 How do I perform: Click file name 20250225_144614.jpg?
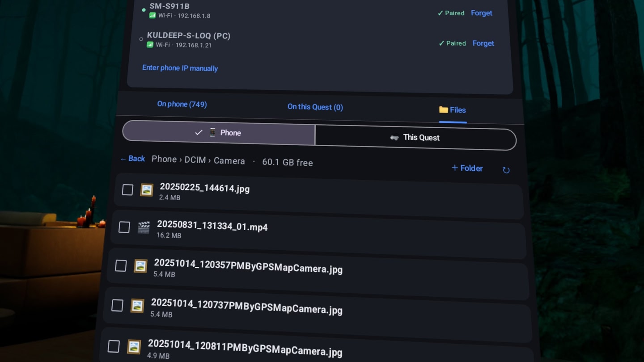205,188
